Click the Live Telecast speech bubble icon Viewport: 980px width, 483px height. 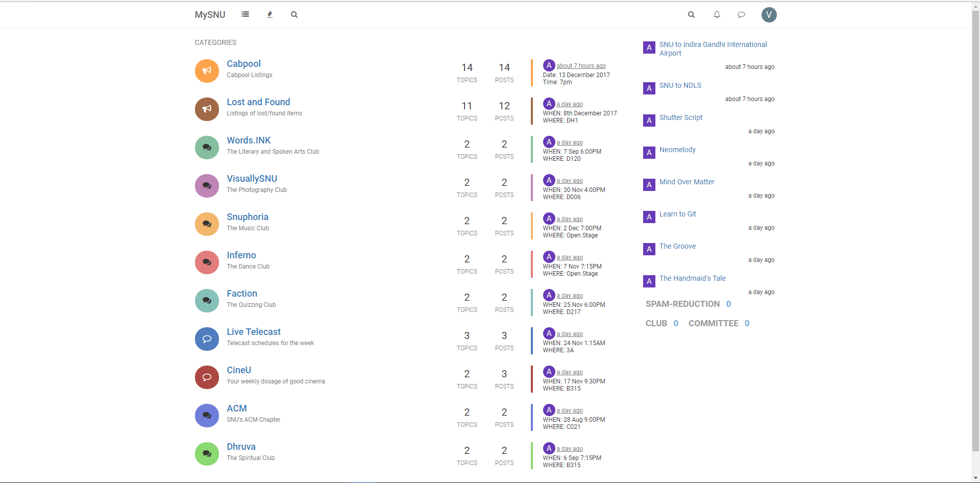[206, 339]
